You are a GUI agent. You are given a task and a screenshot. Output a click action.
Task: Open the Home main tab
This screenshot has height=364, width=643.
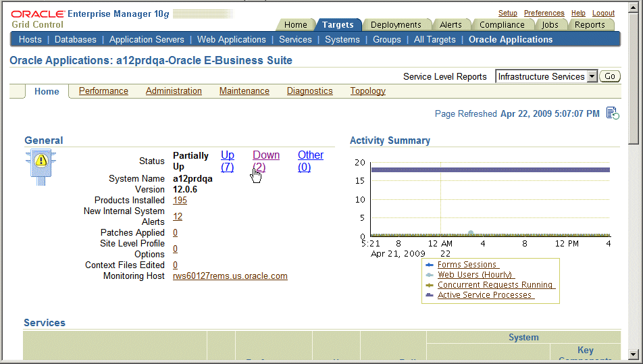[295, 24]
